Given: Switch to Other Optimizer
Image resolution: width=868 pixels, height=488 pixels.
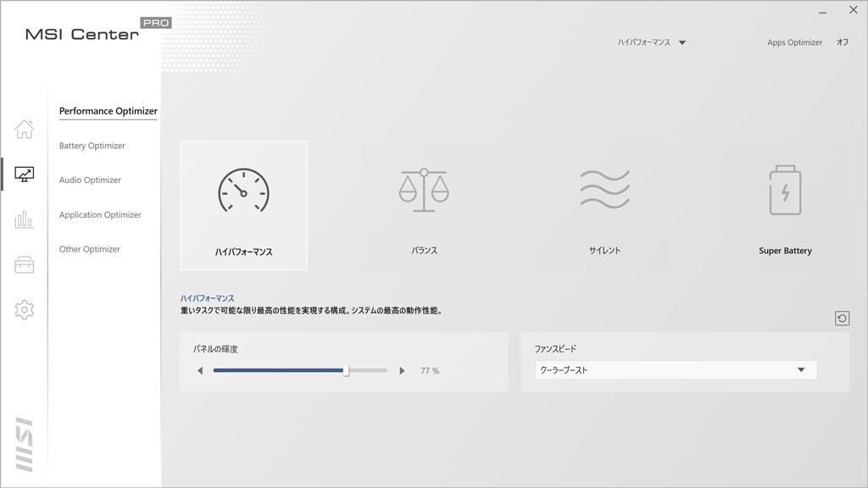Looking at the screenshot, I should pos(90,249).
